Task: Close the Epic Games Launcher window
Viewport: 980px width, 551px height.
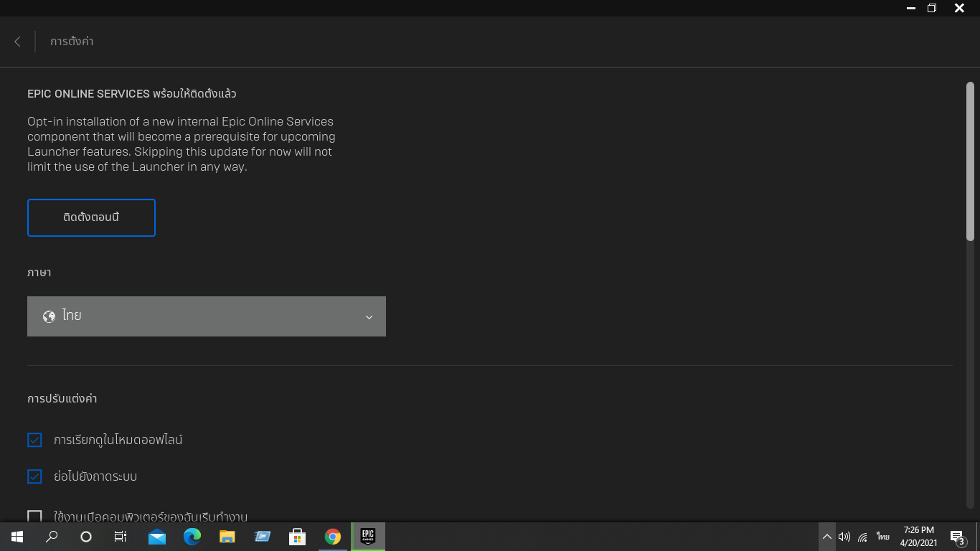Action: click(959, 8)
